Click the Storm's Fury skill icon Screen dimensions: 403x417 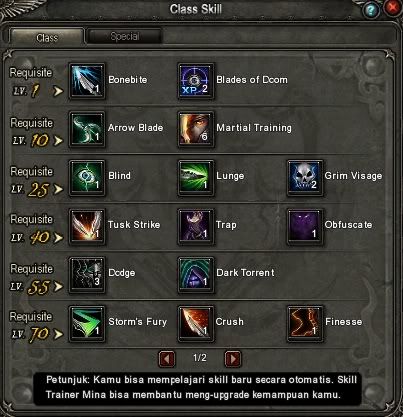87,323
